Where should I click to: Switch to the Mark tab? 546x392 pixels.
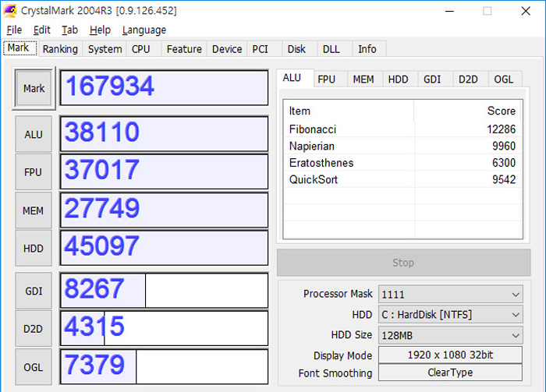pos(19,48)
